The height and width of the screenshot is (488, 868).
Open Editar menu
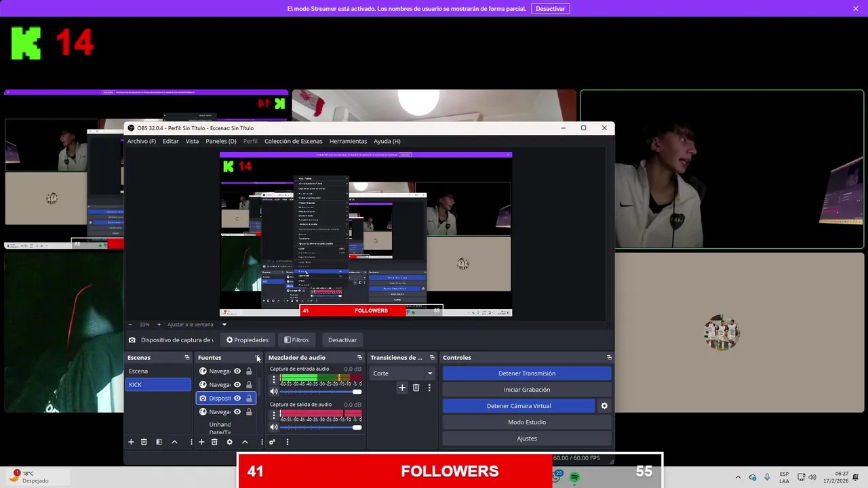(171, 141)
